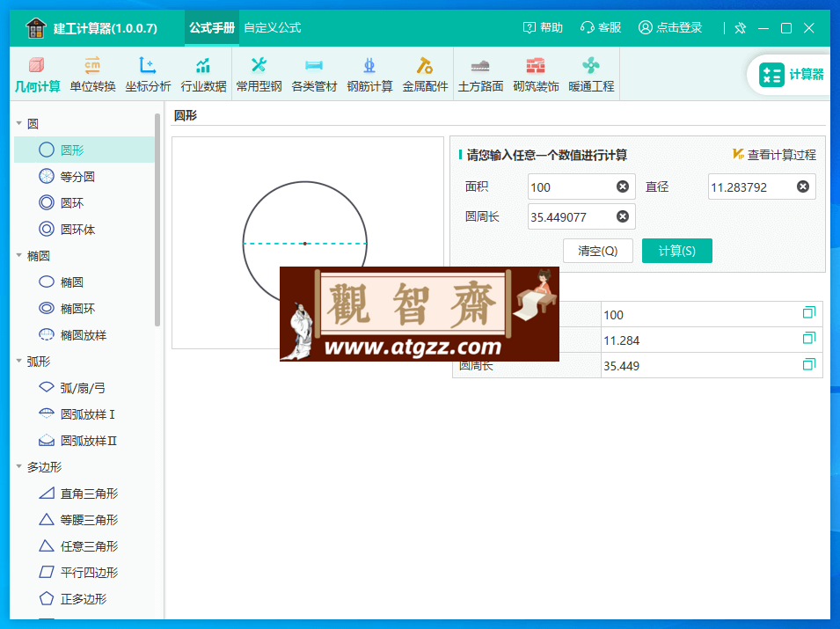Open the 坐标分析 coordinate analysis tool

click(148, 75)
